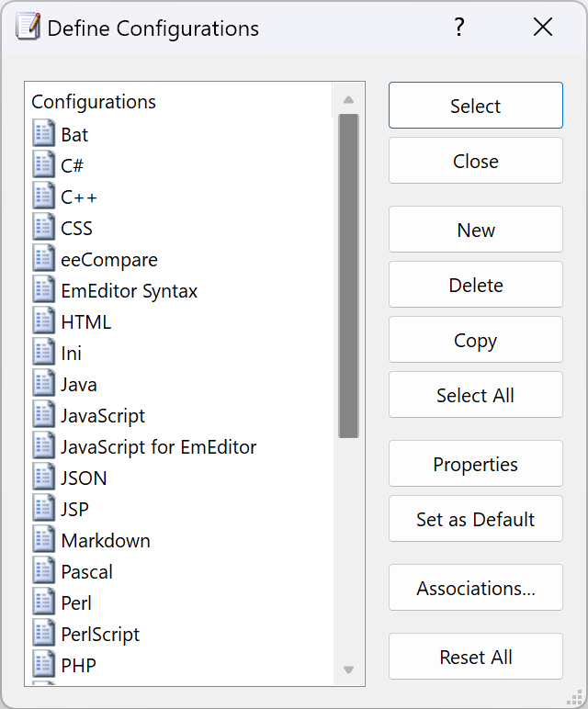Click the scroll up arrow in the list
The width and height of the screenshot is (588, 709).
(348, 100)
